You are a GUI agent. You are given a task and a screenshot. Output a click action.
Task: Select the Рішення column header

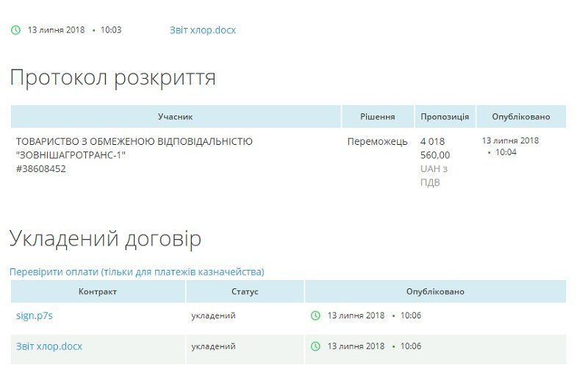pos(377,117)
